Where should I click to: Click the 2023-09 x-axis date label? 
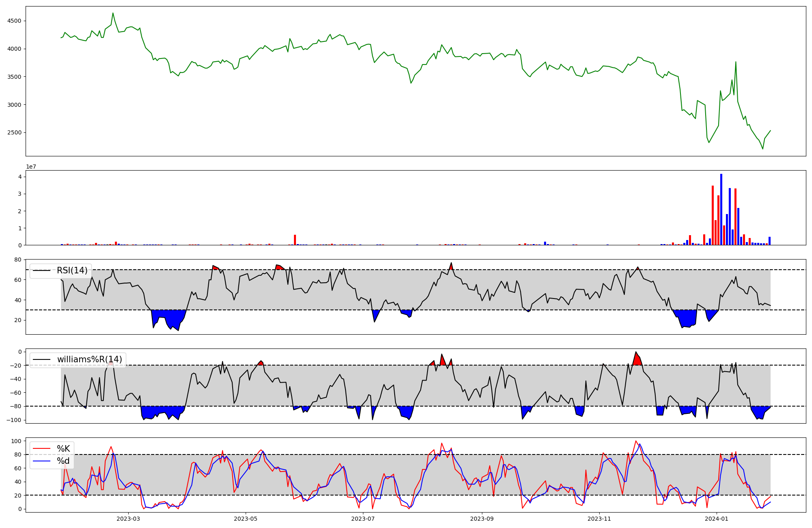coord(482,519)
